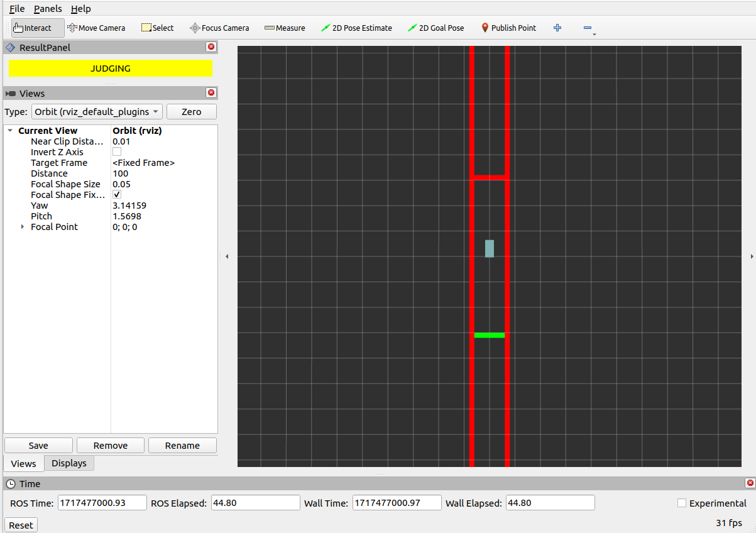Toggle the Invert Z Axis checkbox
756x533 pixels.
tap(117, 152)
